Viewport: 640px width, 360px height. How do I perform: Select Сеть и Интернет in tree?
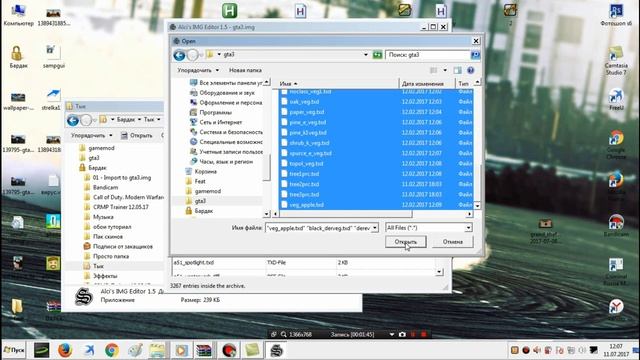pos(216,122)
